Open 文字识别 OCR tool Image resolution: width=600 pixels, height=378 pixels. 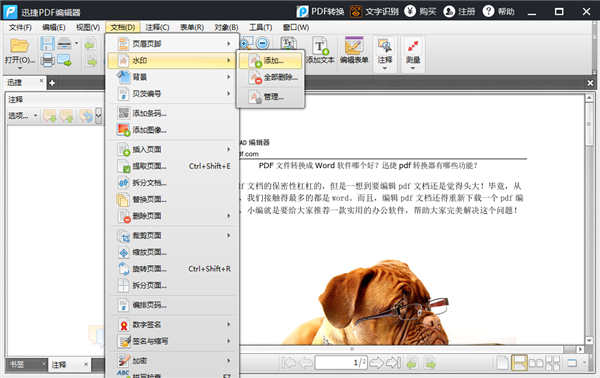tap(374, 11)
